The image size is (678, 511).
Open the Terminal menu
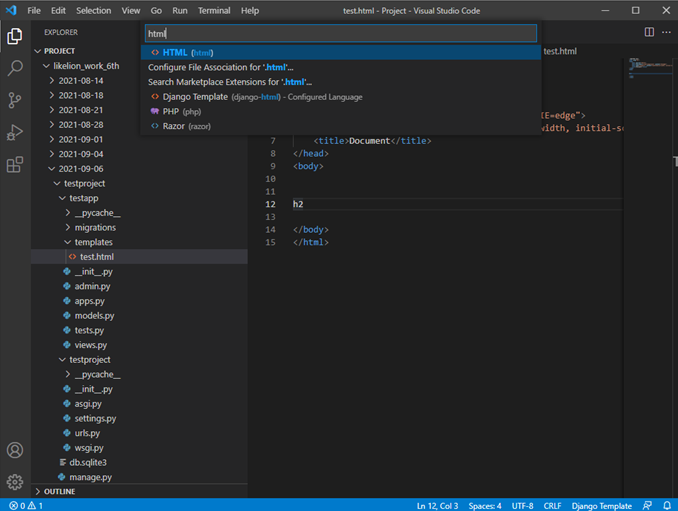[x=214, y=10]
